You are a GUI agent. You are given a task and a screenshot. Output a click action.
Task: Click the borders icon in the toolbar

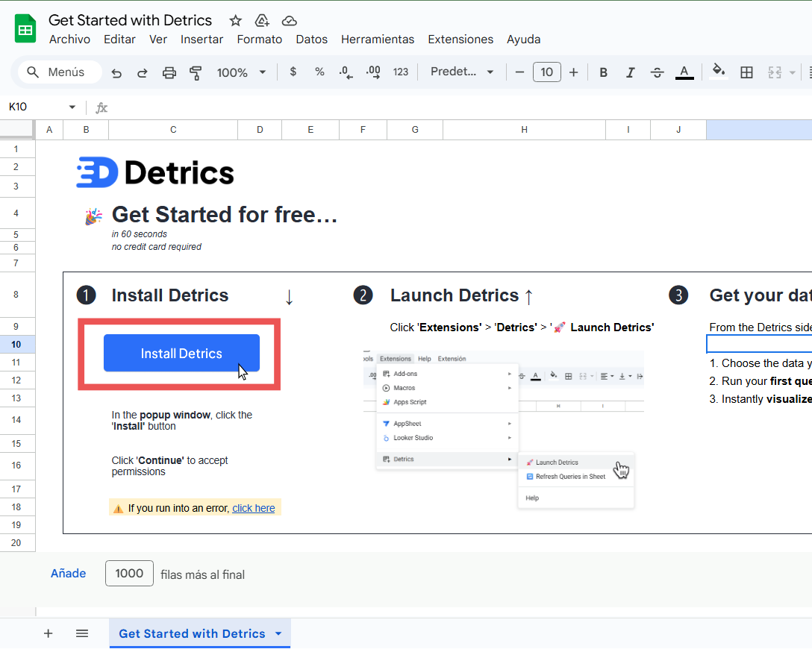[746, 72]
